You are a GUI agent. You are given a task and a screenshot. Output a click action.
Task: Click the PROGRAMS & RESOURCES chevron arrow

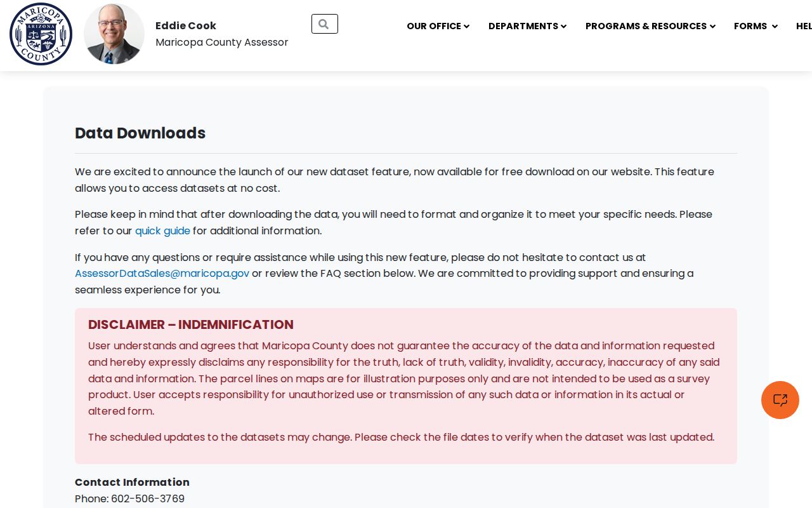pyautogui.click(x=713, y=26)
